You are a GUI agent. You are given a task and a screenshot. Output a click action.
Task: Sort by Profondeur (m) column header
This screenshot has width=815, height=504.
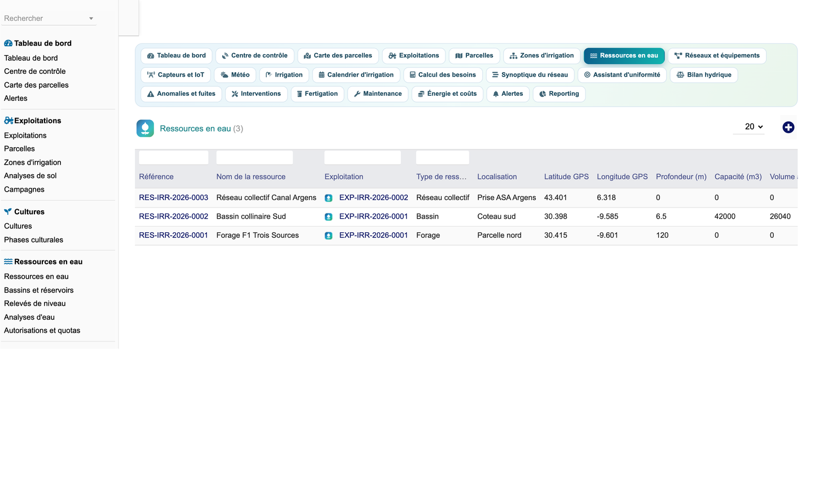(681, 177)
